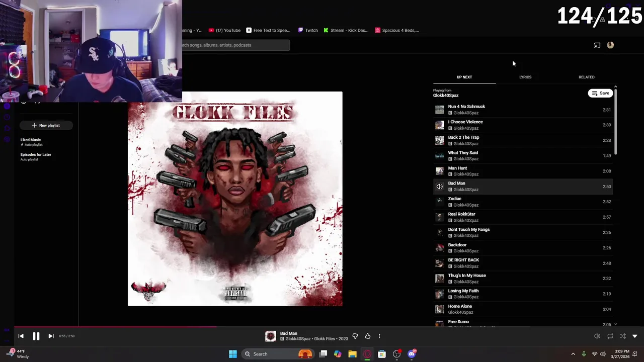Open the Stream - Kick Dashboard bookmark
The height and width of the screenshot is (362, 644).
tap(346, 30)
